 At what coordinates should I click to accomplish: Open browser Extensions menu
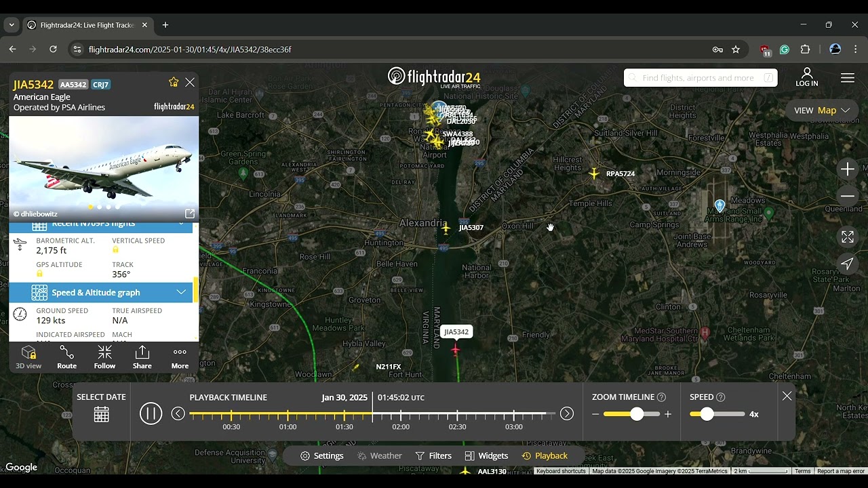806,49
